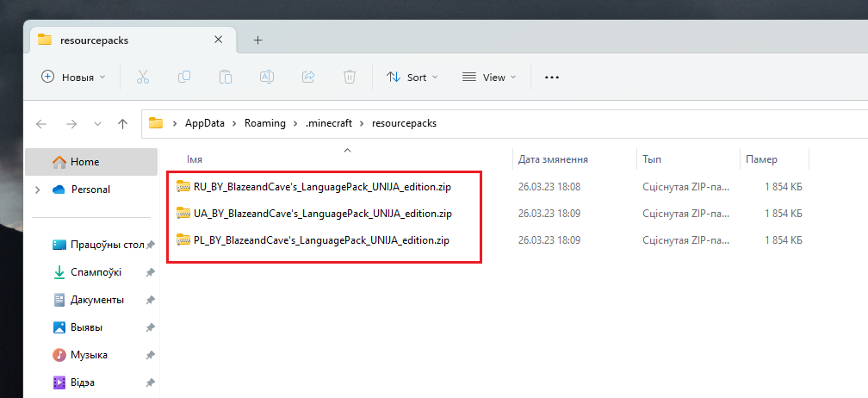
Task: Click pin icon next to Музыка
Action: [x=150, y=355]
